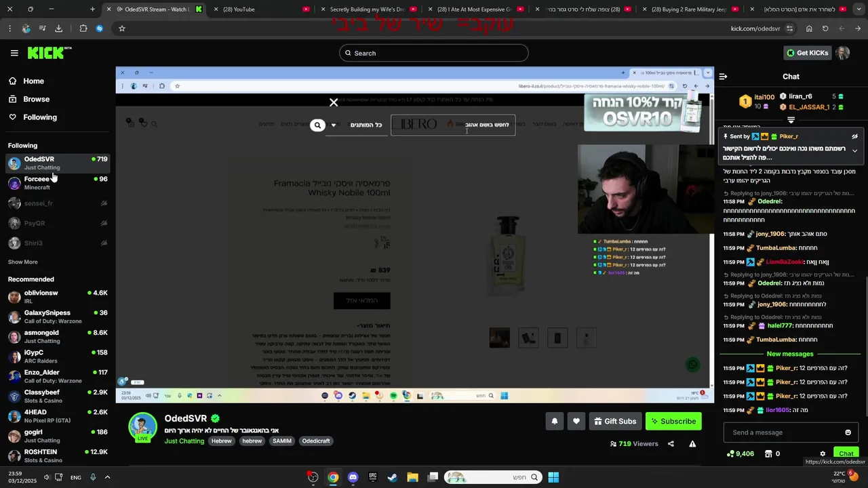Reload the page
The image size is (868, 488).
pyautogui.click(x=825, y=28)
